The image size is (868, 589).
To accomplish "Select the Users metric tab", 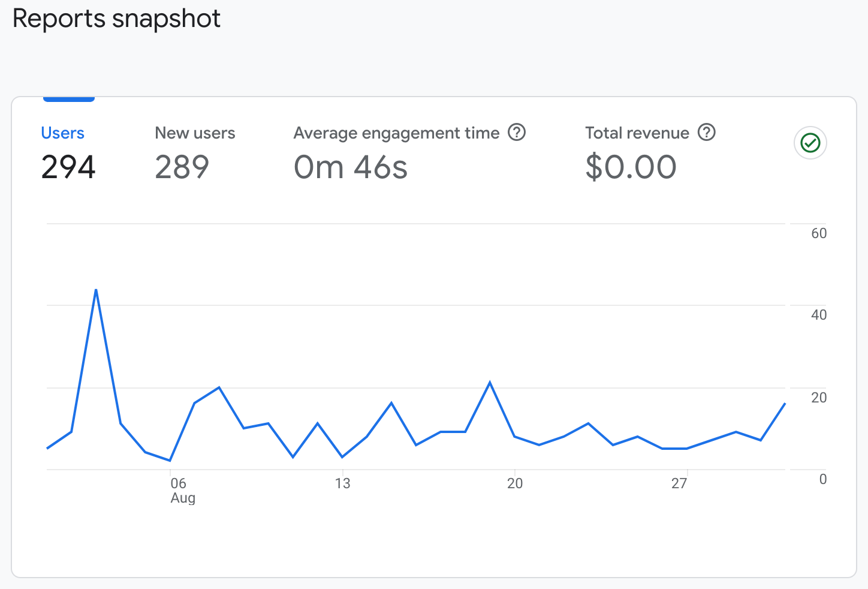I will [62, 133].
